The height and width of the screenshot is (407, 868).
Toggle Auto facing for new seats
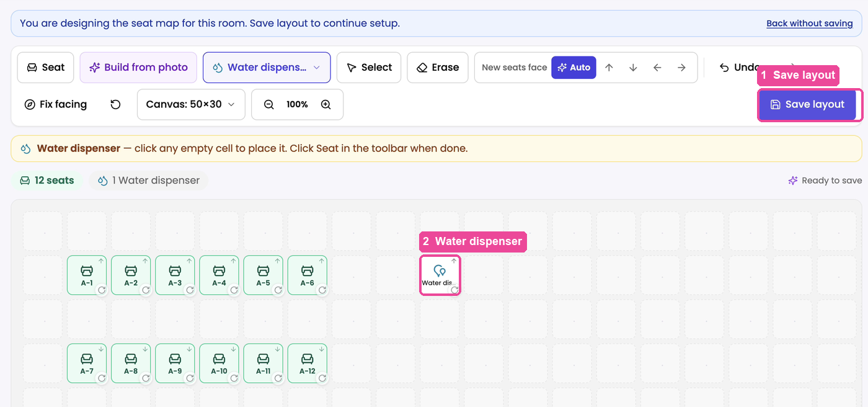click(x=573, y=68)
